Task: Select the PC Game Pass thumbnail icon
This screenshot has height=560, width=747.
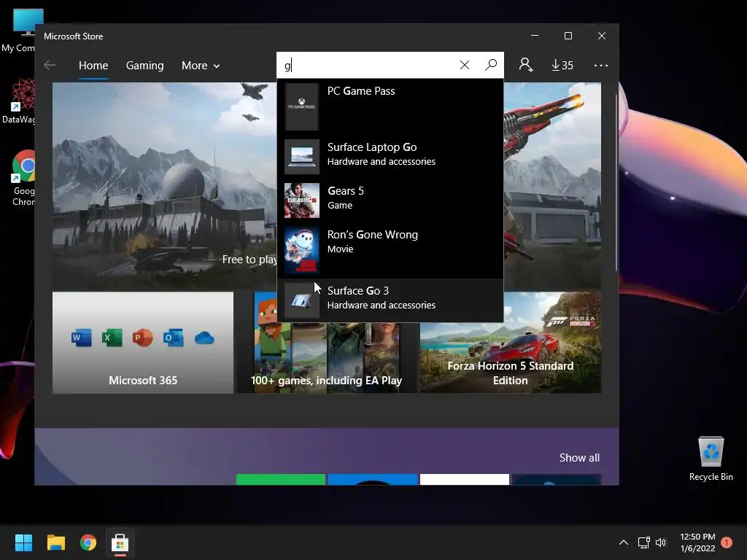Action: click(301, 106)
